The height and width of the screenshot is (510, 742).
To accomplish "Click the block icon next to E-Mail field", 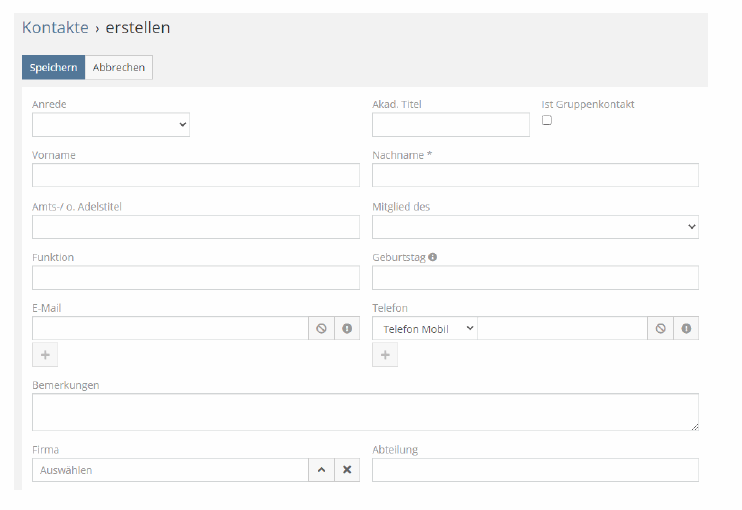I will [321, 328].
